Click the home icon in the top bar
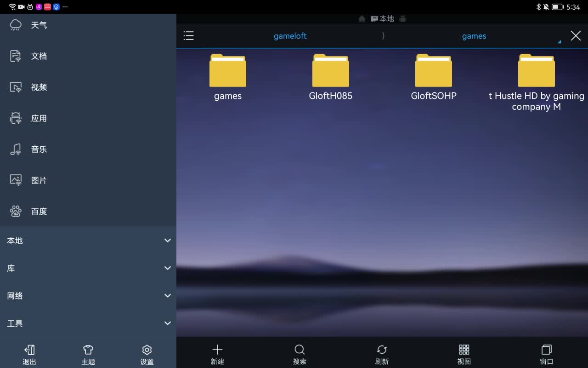 (362, 18)
